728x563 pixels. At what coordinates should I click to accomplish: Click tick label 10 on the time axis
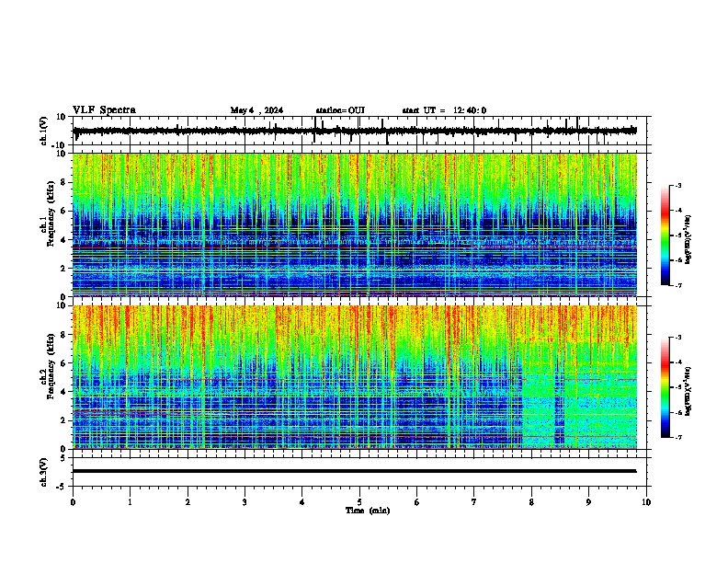click(646, 502)
